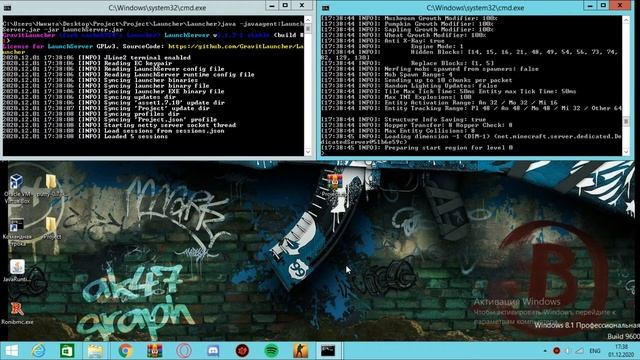Show hidden tray icons arrow
640x360 pixels.
(545, 351)
